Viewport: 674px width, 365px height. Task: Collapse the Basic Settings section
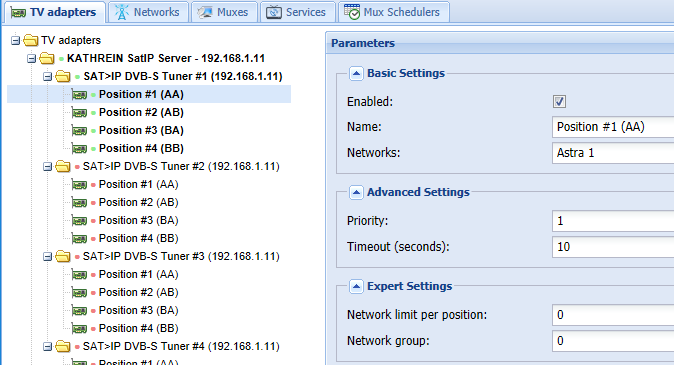point(356,74)
